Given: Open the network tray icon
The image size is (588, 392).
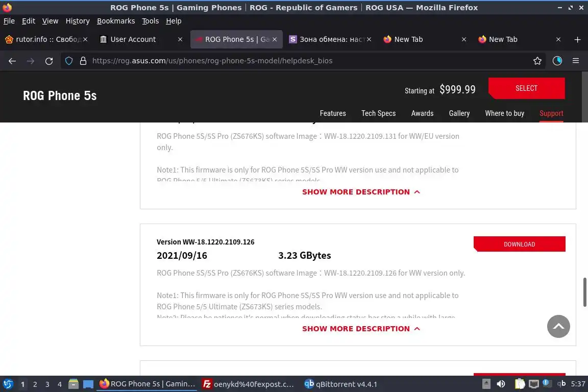Looking at the screenshot, I should pyautogui.click(x=533, y=384).
